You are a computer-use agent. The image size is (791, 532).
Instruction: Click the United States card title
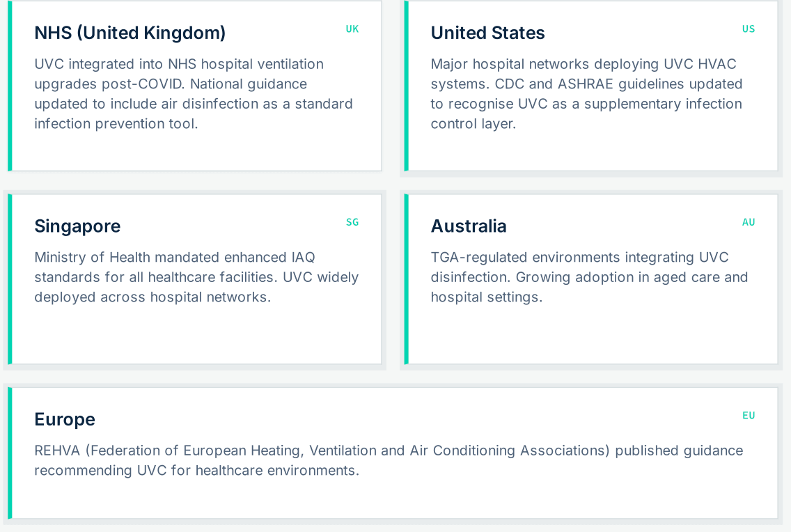click(x=487, y=33)
